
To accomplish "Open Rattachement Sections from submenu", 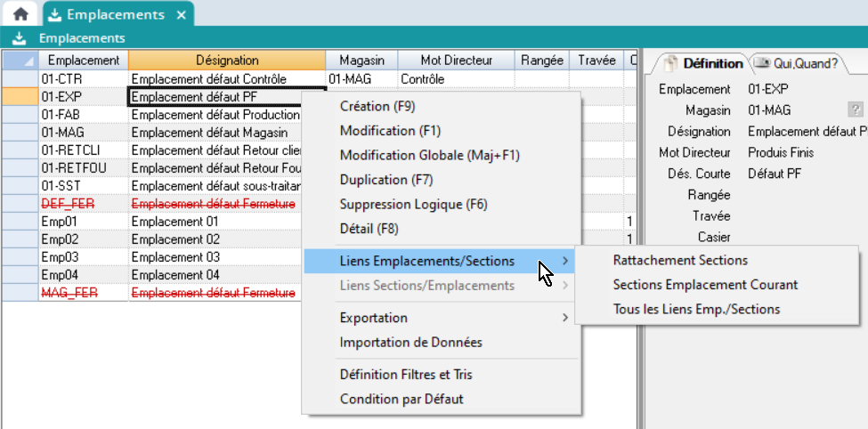I will pyautogui.click(x=680, y=261).
